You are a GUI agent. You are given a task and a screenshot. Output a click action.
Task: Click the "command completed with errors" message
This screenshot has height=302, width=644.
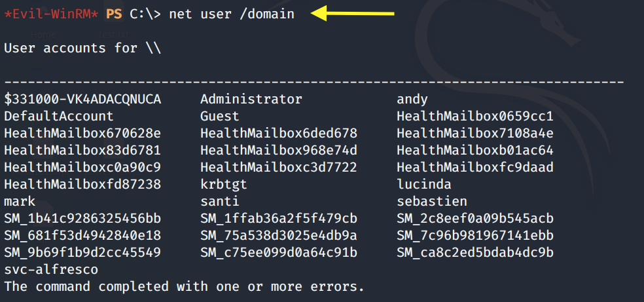[x=184, y=286]
